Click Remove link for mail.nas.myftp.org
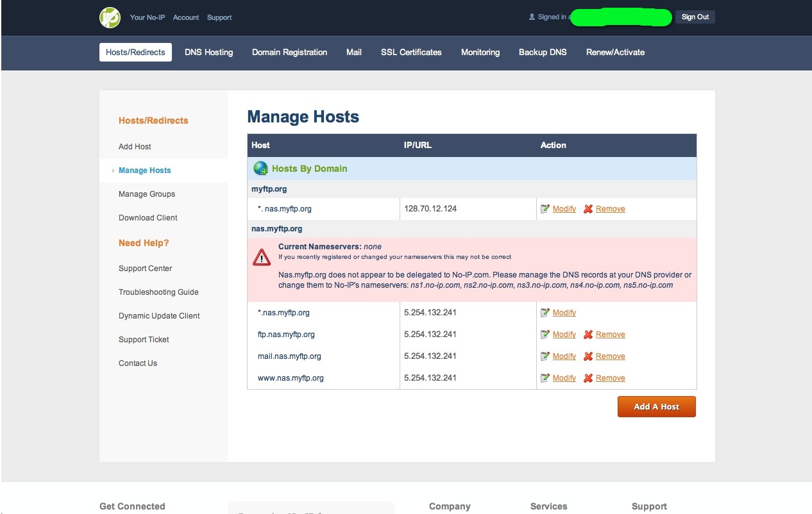 (611, 356)
